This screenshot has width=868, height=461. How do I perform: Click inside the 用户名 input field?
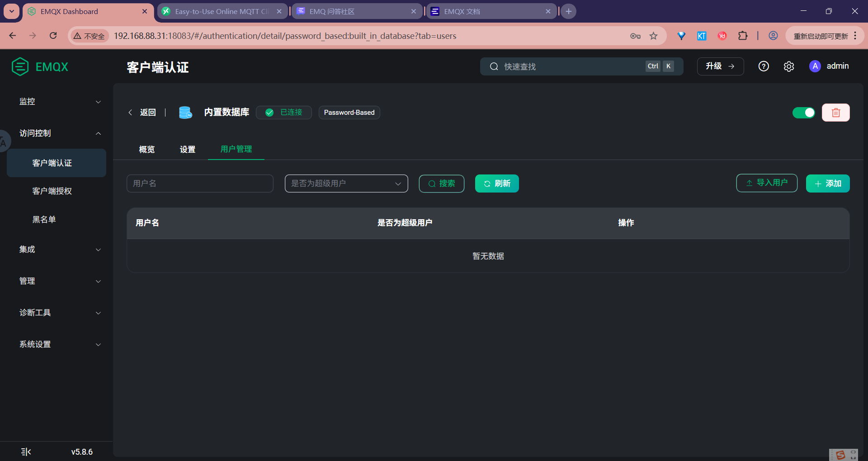(199, 183)
